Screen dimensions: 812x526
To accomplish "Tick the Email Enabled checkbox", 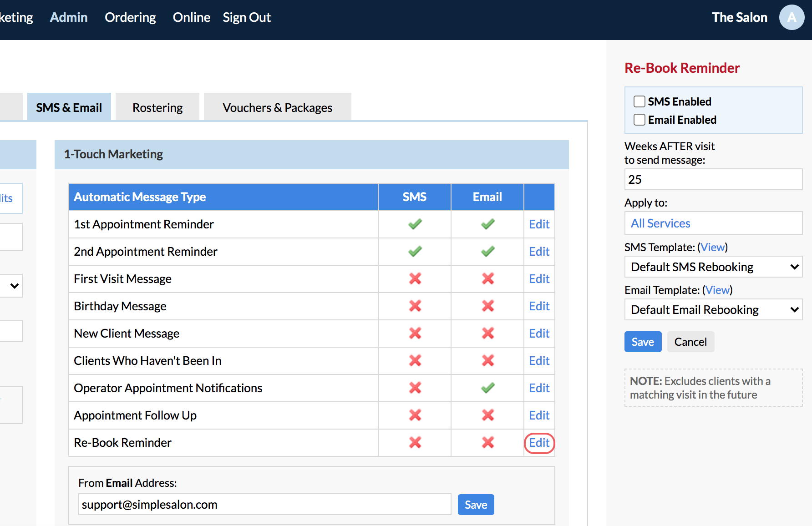I will [639, 120].
